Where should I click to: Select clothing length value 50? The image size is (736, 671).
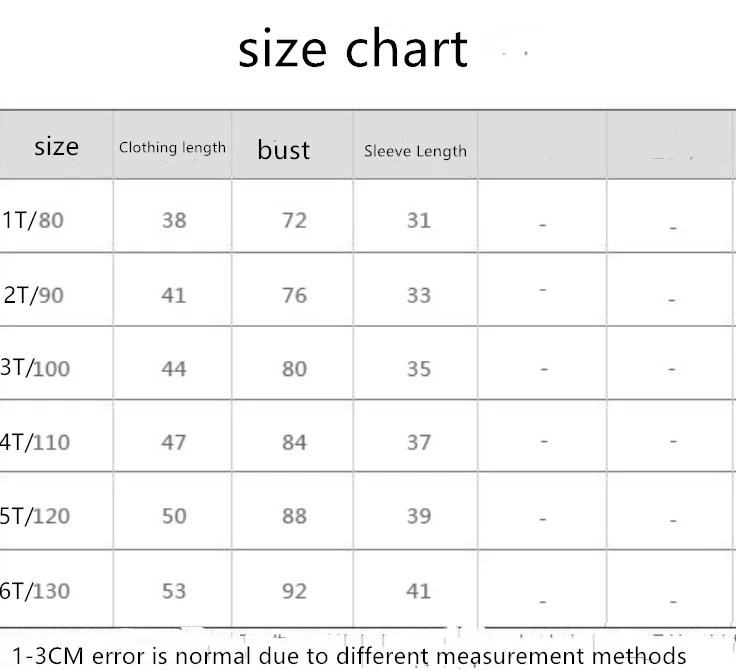(x=174, y=516)
